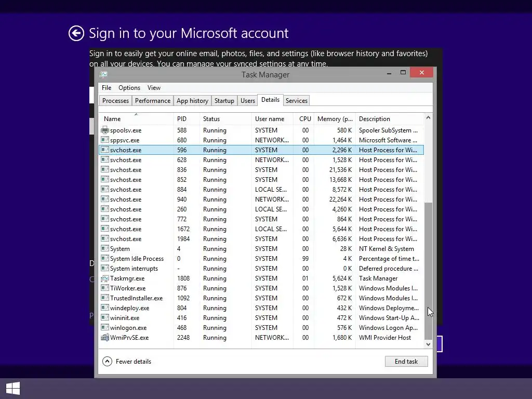The width and height of the screenshot is (532, 399).
Task: Select the System process name
Action: [x=120, y=249]
